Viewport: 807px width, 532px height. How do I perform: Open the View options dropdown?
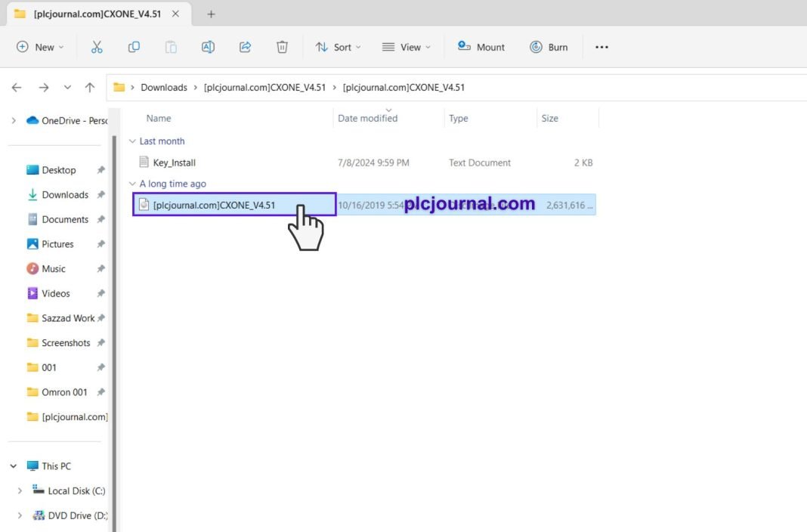coord(407,47)
